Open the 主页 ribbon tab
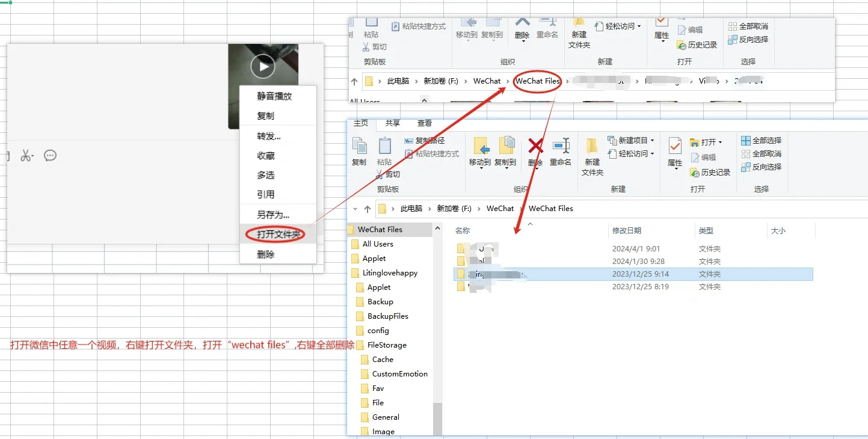The width and height of the screenshot is (868, 439). click(361, 123)
